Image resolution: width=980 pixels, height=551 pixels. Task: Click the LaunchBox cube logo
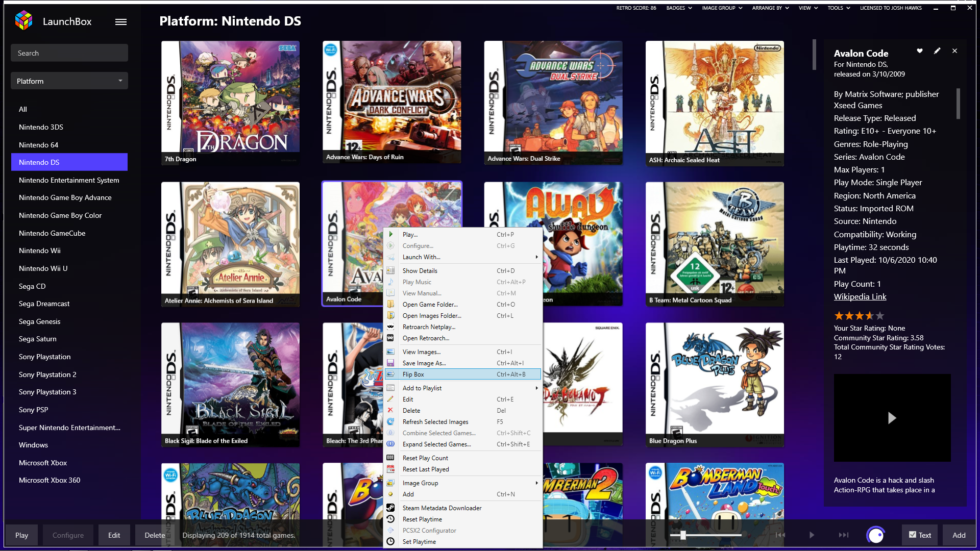[23, 21]
